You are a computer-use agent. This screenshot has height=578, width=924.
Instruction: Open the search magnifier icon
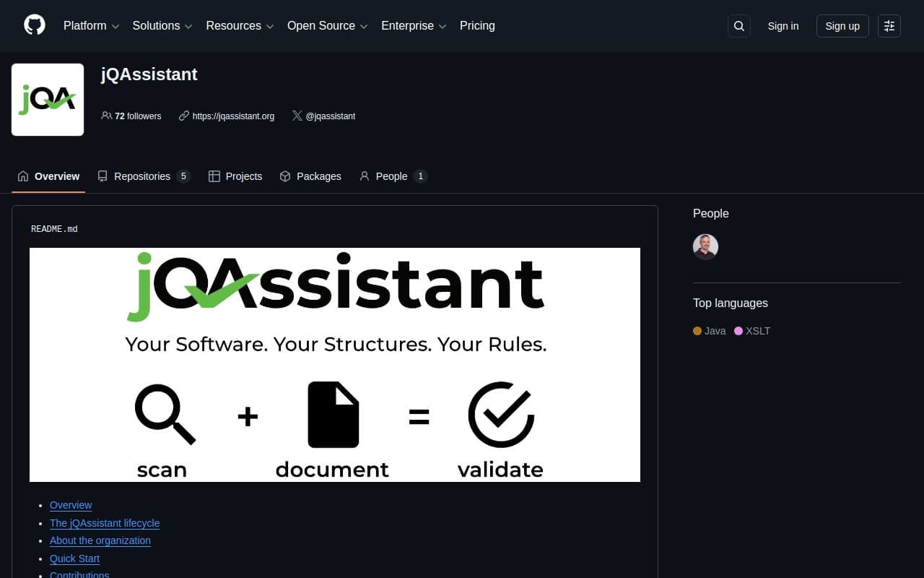(x=738, y=25)
